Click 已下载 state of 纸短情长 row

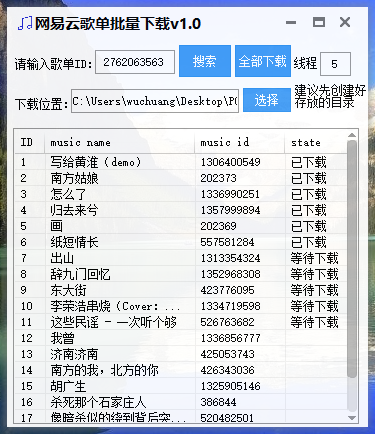[x=309, y=242]
